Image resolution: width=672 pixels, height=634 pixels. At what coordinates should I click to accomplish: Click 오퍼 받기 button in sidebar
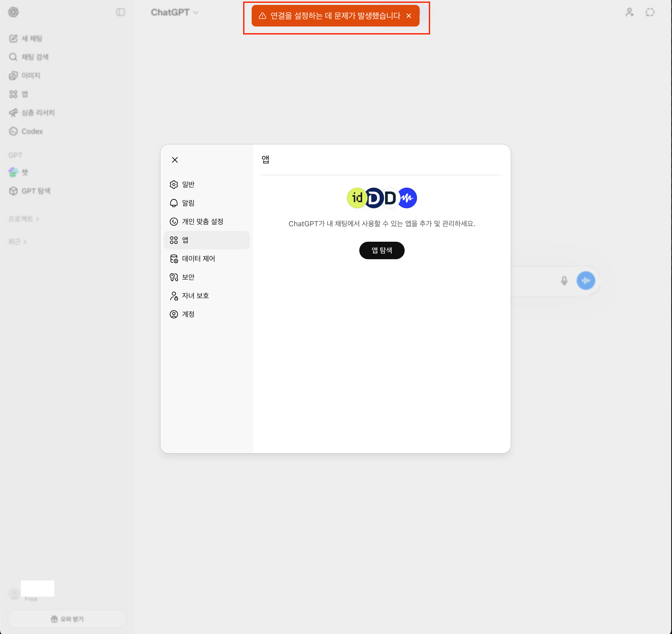click(67, 619)
